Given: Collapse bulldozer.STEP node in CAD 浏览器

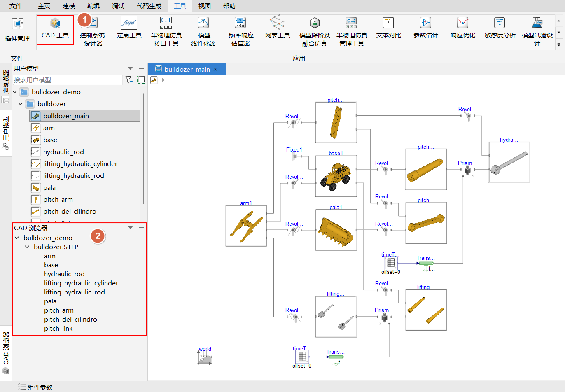Looking at the screenshot, I should click(27, 247).
